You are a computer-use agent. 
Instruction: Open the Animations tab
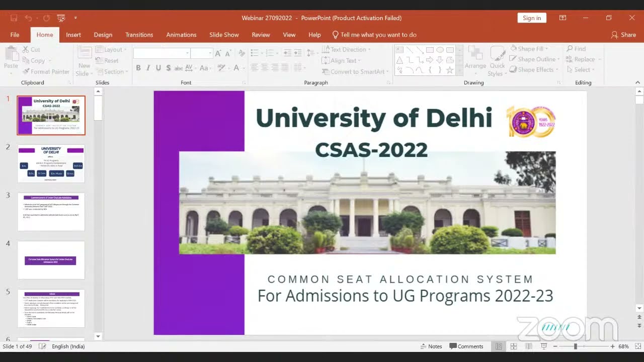click(182, 35)
